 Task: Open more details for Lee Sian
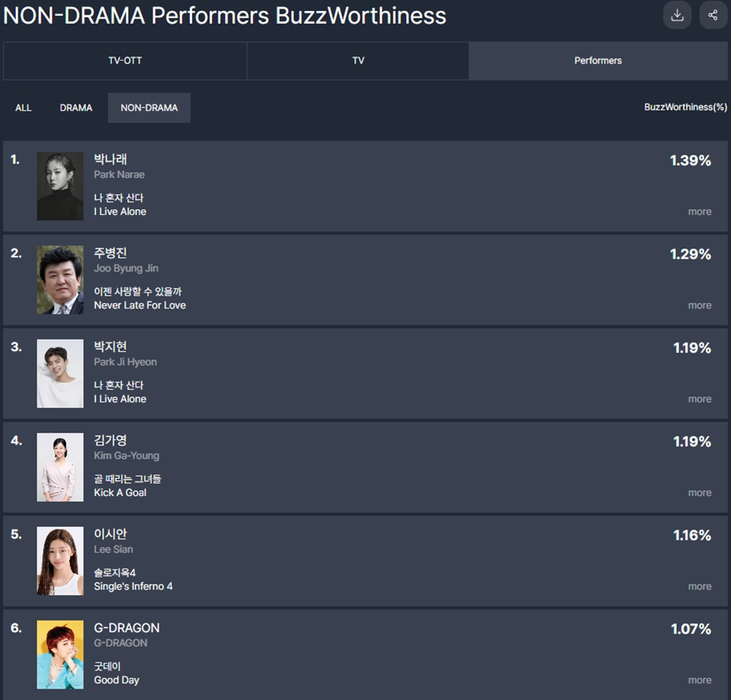click(x=700, y=586)
